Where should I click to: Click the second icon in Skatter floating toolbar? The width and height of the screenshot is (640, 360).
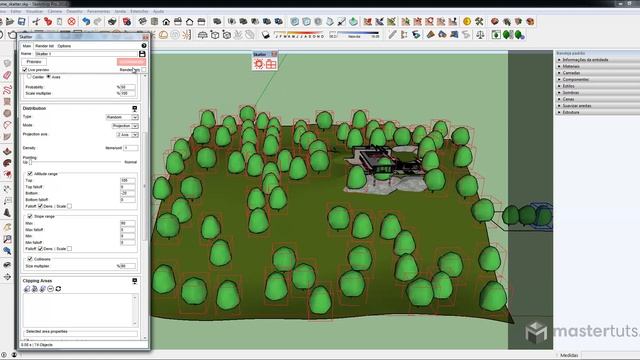[x=271, y=64]
